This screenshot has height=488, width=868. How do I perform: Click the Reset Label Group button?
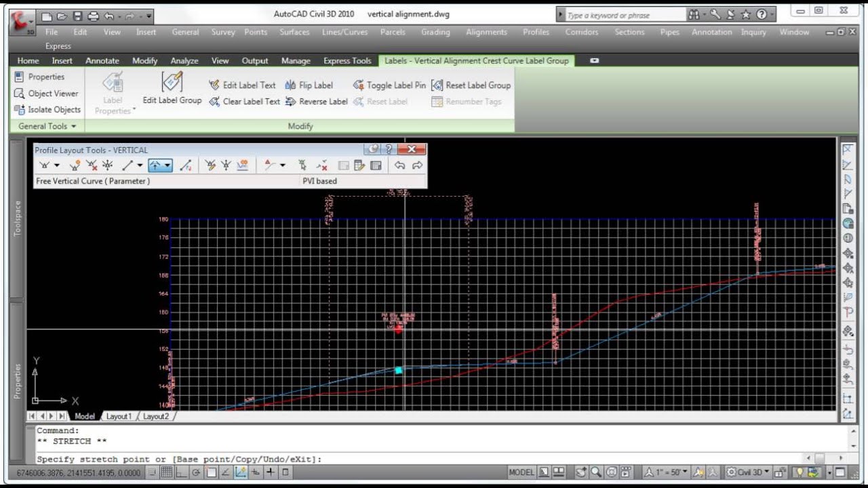coord(471,85)
